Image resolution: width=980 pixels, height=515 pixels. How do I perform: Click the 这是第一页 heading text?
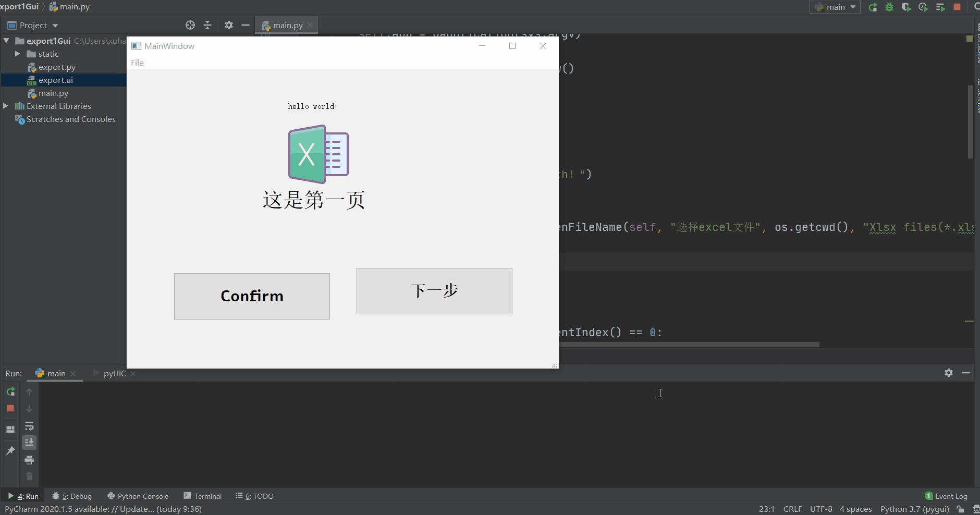pos(314,200)
